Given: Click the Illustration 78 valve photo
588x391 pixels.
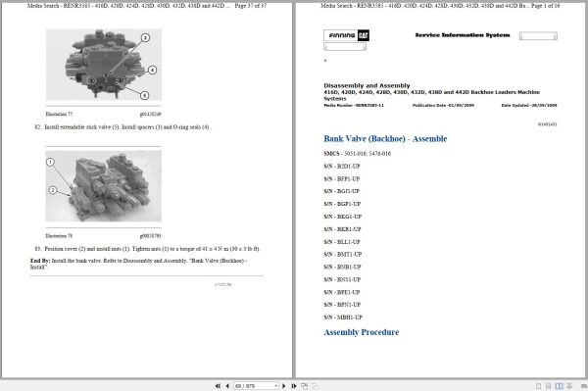Looking at the screenshot, I should (104, 186).
